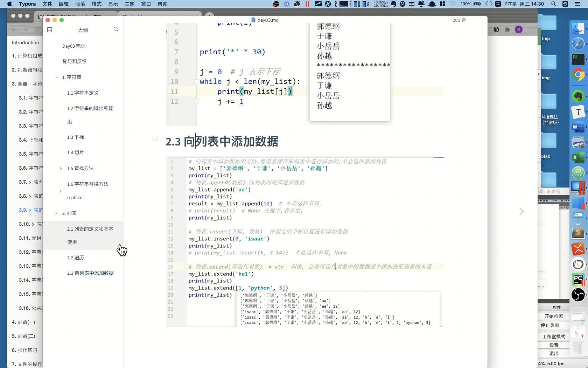The height and width of the screenshot is (368, 588).
Task: Open Terminal in the Dock
Action: point(578,59)
